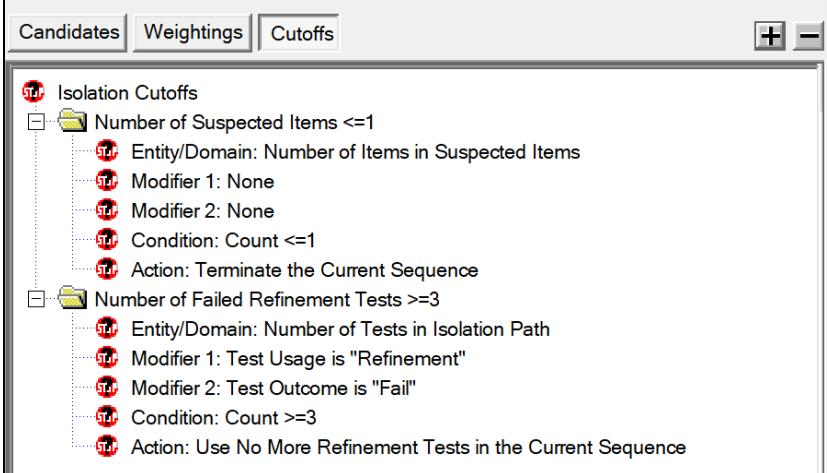Switch to the Weightings tab

(x=193, y=33)
